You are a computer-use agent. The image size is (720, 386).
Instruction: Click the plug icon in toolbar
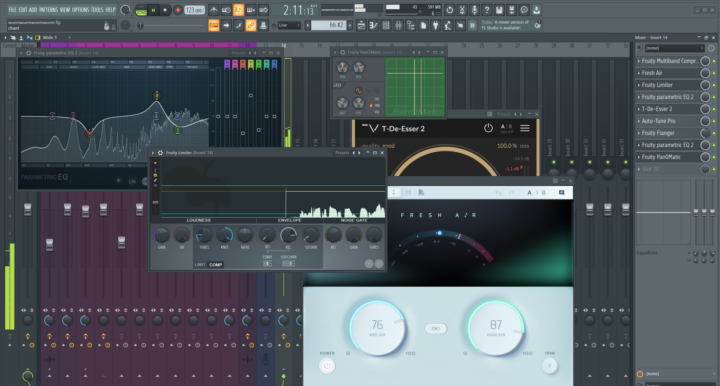coord(435,26)
